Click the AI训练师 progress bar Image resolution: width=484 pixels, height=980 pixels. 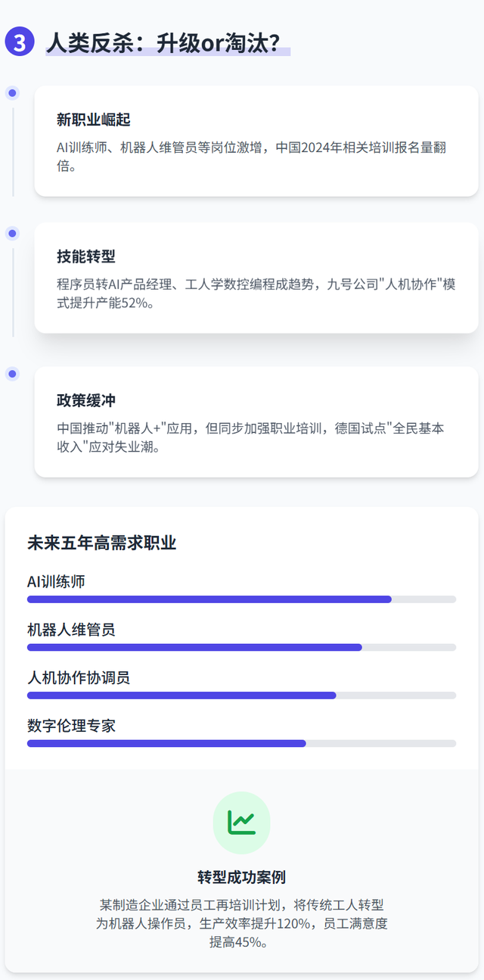tap(241, 599)
